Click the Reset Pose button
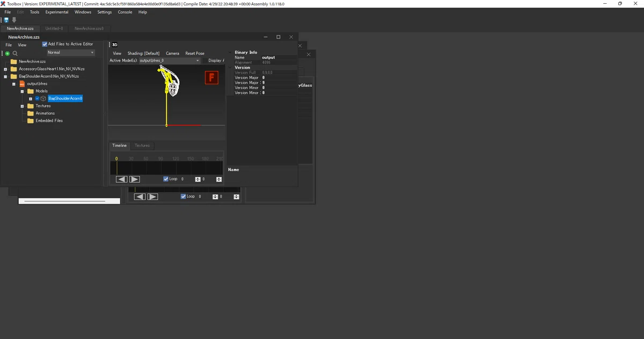The width and height of the screenshot is (644, 339). [195, 53]
